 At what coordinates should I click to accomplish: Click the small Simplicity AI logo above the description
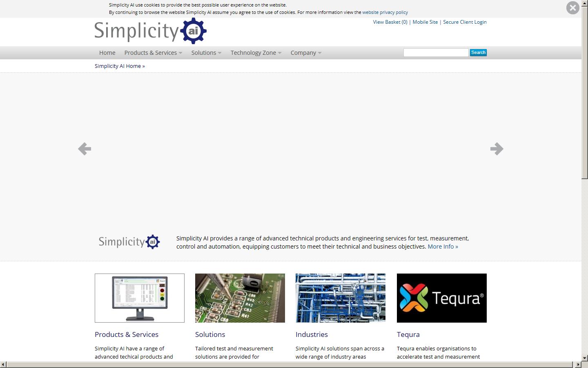[x=129, y=242]
